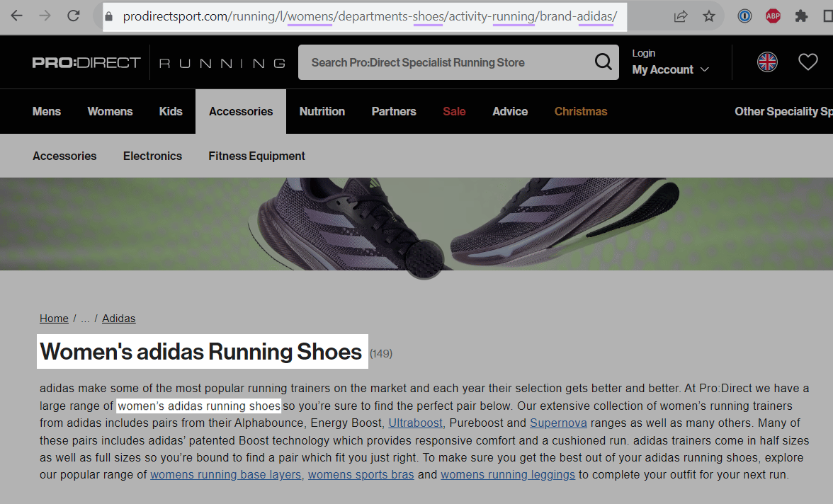The width and height of the screenshot is (833, 504).
Task: Open the Supernova link
Action: (x=558, y=423)
